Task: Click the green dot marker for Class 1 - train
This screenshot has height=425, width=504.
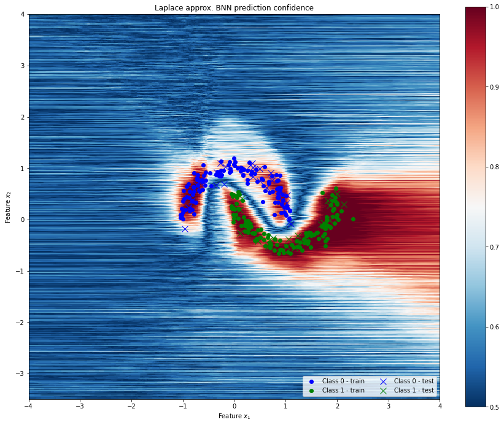Action: [311, 391]
